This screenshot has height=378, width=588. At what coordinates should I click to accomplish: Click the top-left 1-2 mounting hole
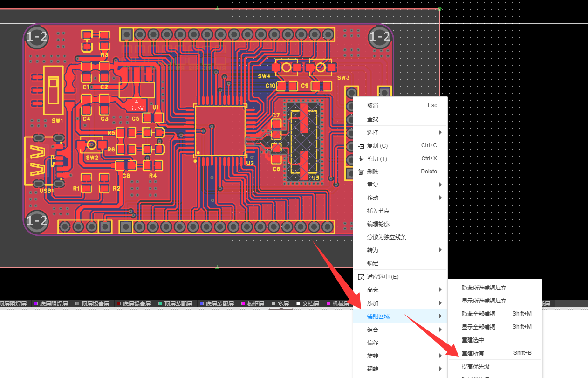coord(37,36)
